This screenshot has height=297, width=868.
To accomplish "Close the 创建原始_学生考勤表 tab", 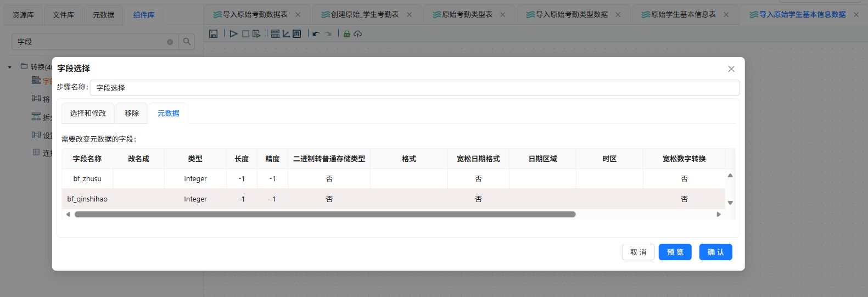I will (x=409, y=15).
